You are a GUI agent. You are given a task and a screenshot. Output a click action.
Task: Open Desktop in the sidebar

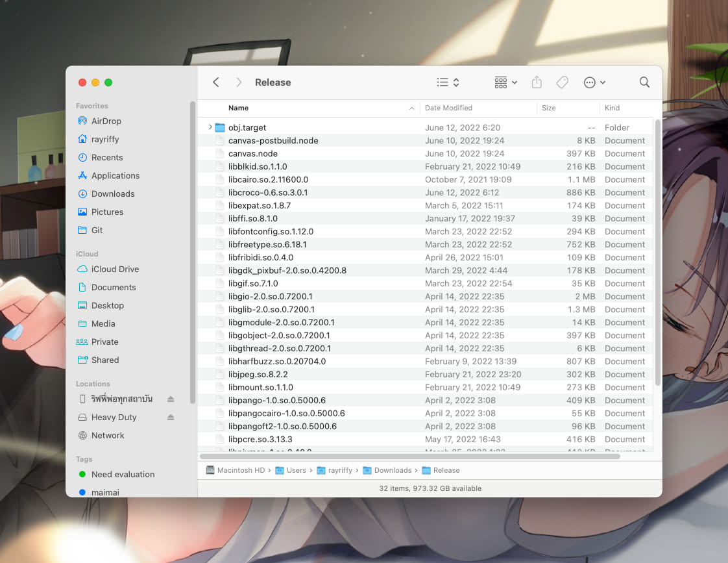[108, 305]
